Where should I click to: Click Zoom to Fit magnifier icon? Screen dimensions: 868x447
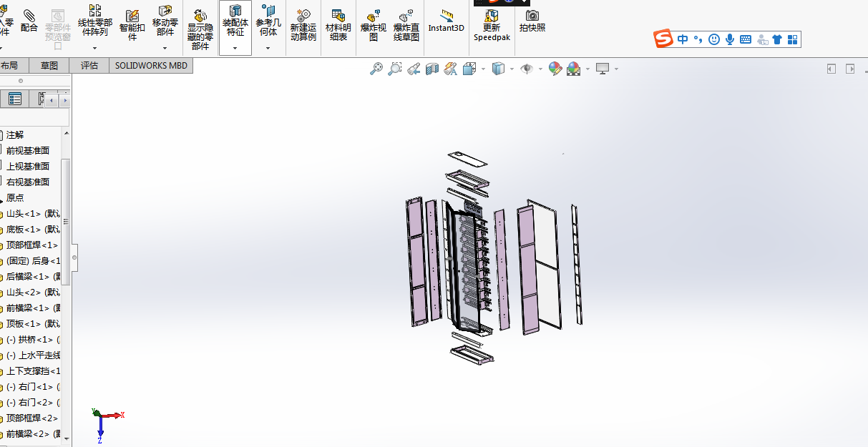(376, 69)
